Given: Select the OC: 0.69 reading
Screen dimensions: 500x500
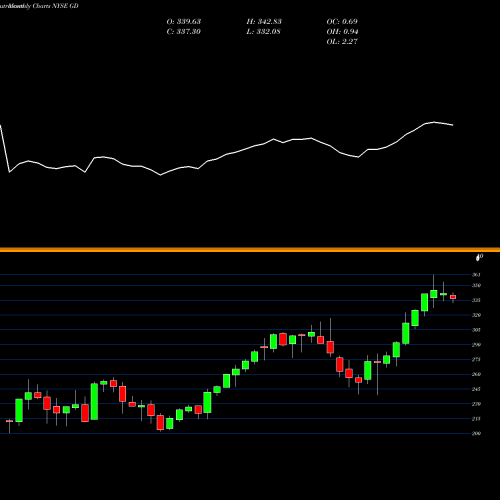Looking at the screenshot, I should tap(342, 22).
